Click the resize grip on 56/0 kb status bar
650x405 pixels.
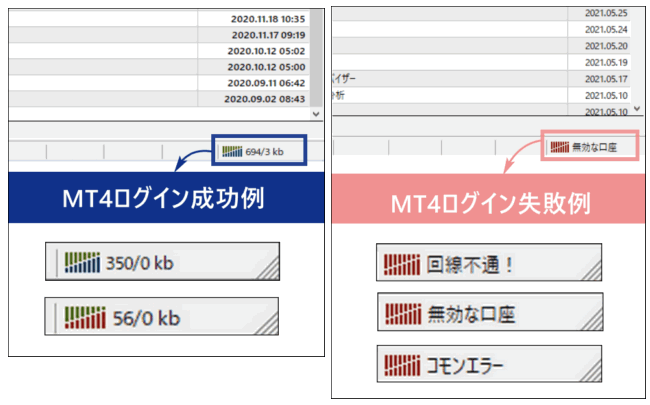tap(267, 323)
